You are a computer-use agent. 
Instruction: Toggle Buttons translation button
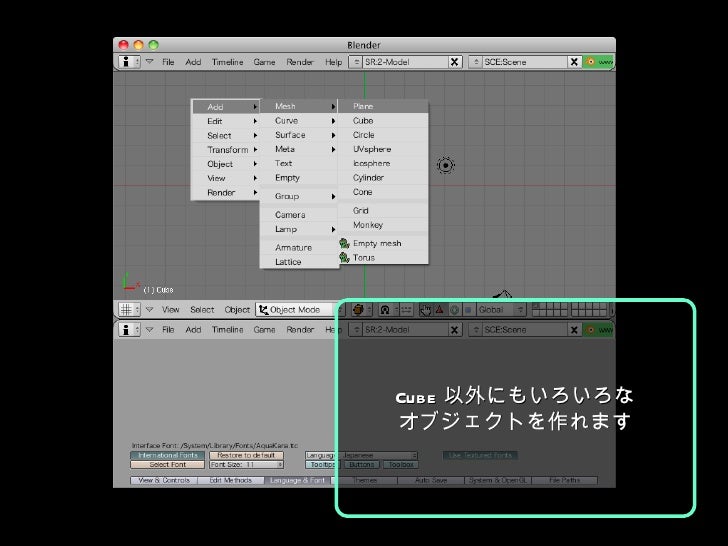click(x=362, y=464)
